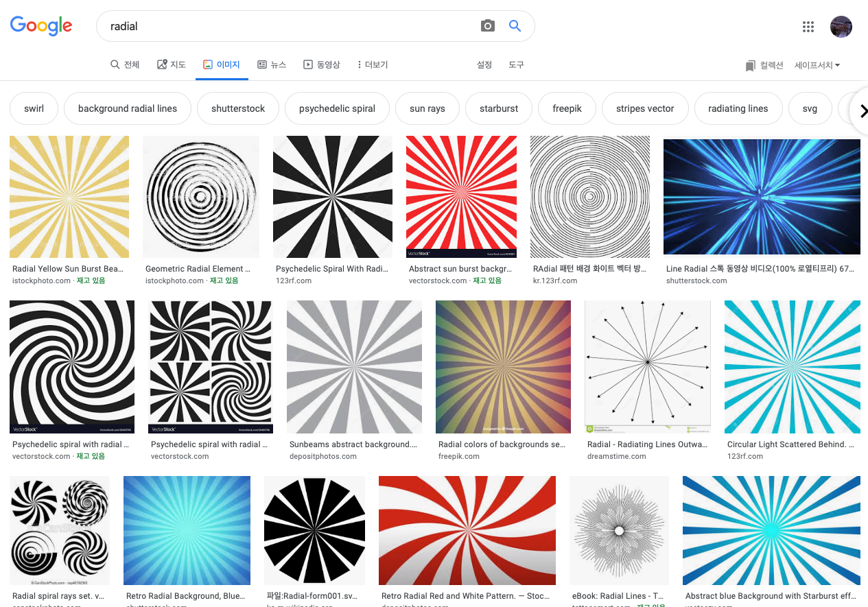Open the eBook Radial Lines image
The image size is (868, 607).
619,531
